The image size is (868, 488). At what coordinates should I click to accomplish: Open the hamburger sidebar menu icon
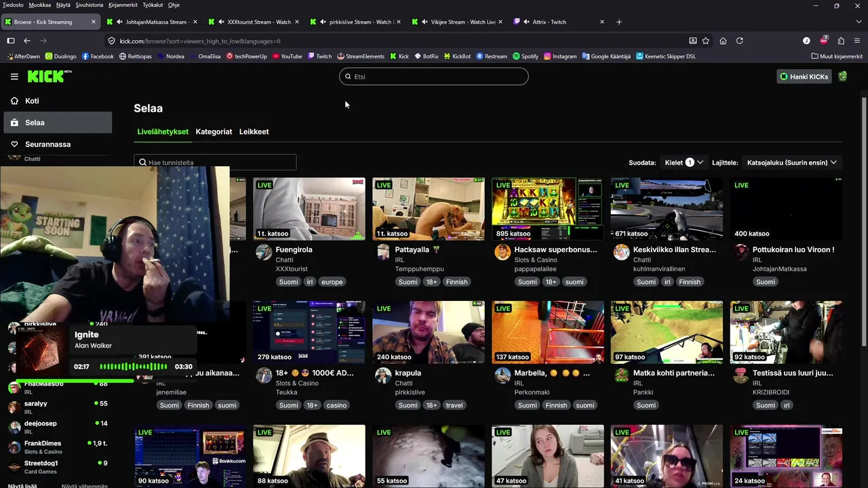click(14, 77)
